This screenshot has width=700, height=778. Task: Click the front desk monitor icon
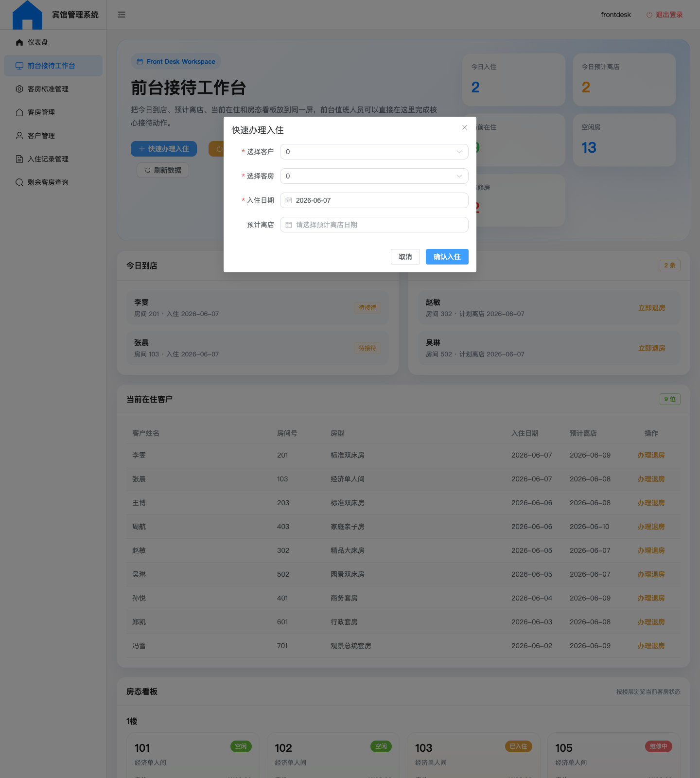tap(19, 66)
